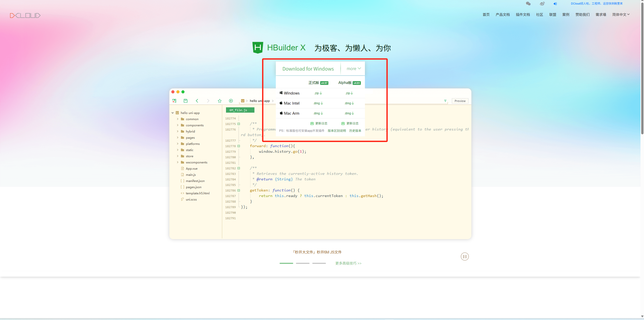Screen dimensions: 644x320
Task: Click the v4.57 version badge
Action: click(324, 83)
